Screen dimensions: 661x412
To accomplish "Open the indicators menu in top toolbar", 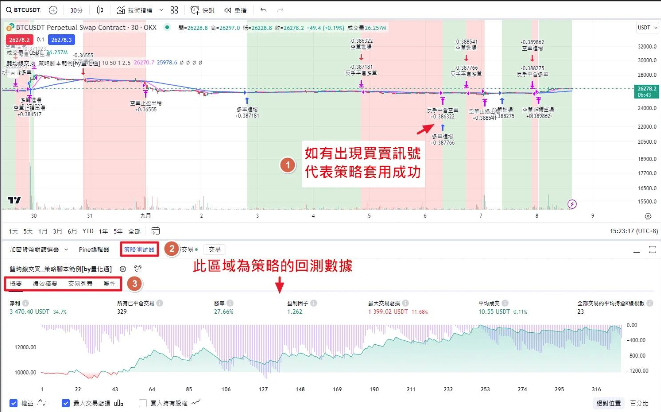I will click(x=135, y=10).
